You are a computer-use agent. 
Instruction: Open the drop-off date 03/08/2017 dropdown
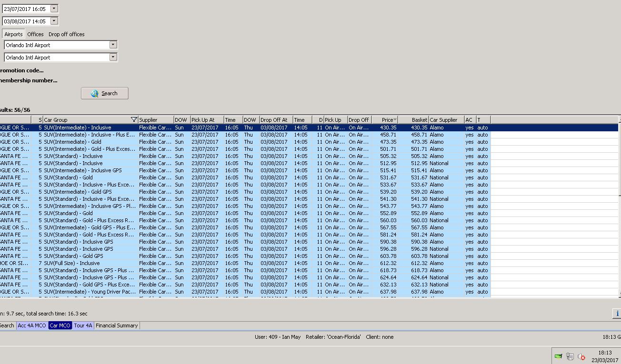coord(54,21)
